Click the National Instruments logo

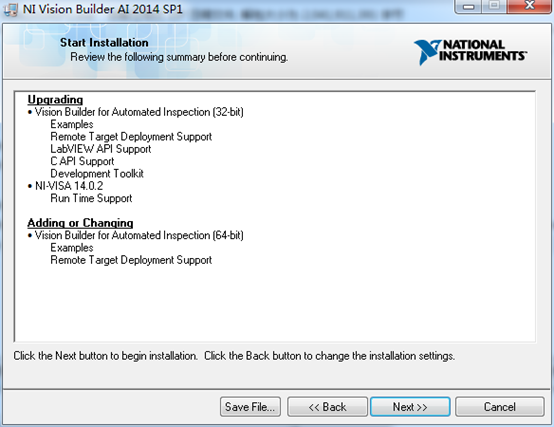click(x=470, y=52)
